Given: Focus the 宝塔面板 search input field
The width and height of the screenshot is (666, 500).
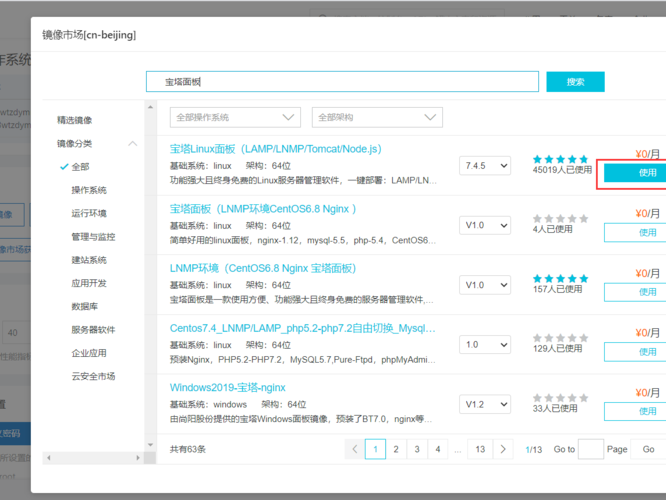Looking at the screenshot, I should pos(342,82).
